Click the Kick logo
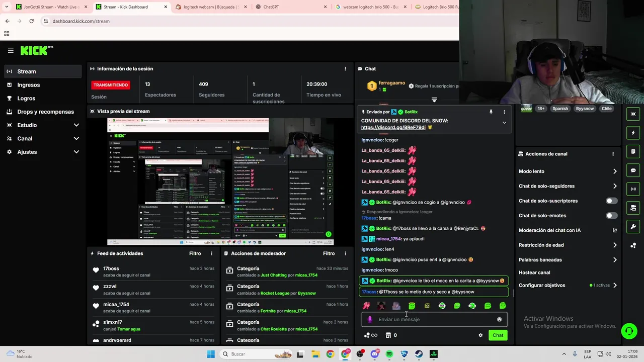The height and width of the screenshot is (362, 644). click(37, 50)
